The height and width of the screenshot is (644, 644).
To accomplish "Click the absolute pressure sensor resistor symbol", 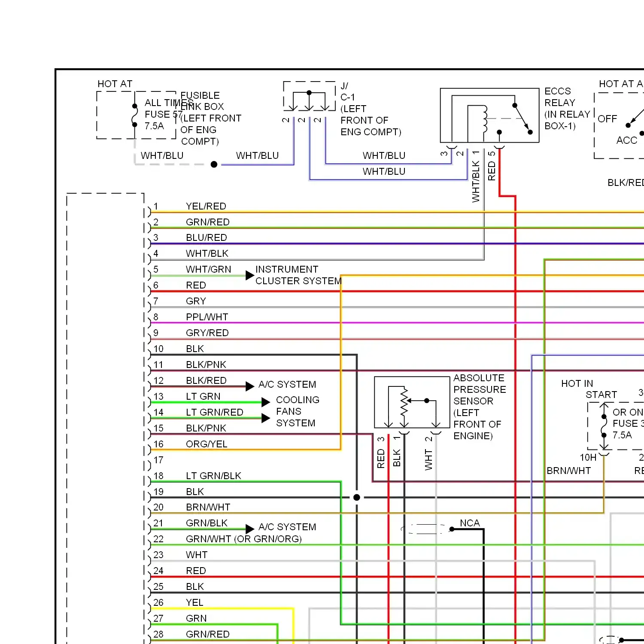I will pos(404,401).
